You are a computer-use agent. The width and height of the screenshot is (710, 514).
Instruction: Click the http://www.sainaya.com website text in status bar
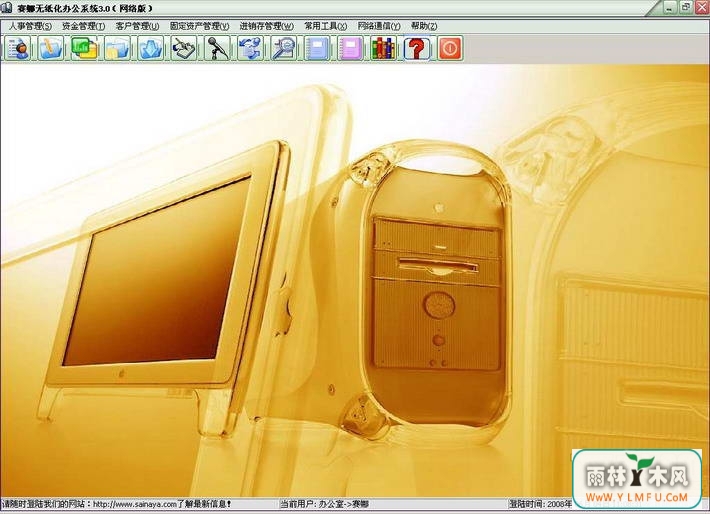tap(135, 504)
